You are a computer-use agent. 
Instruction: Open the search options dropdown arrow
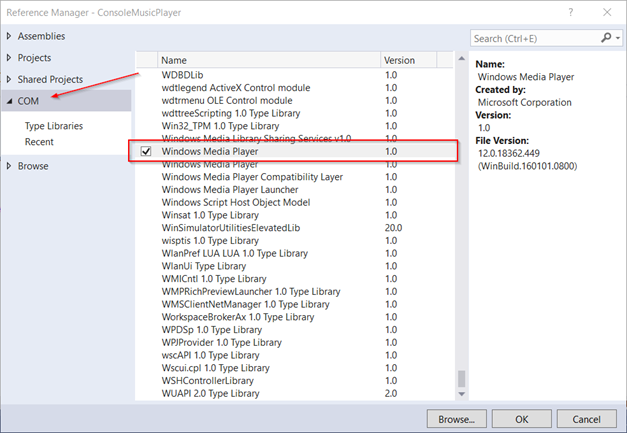click(x=617, y=38)
